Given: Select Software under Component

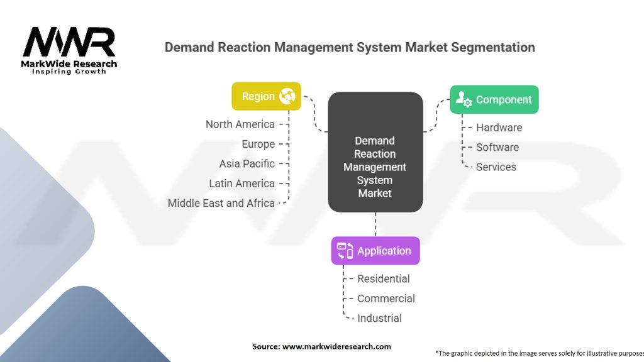Looking at the screenshot, I should pos(497,147).
